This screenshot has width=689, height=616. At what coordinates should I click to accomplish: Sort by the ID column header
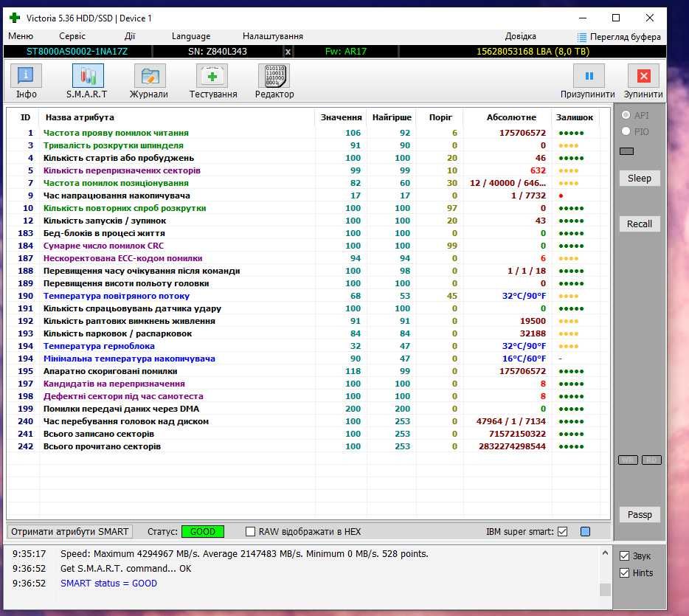pos(26,117)
